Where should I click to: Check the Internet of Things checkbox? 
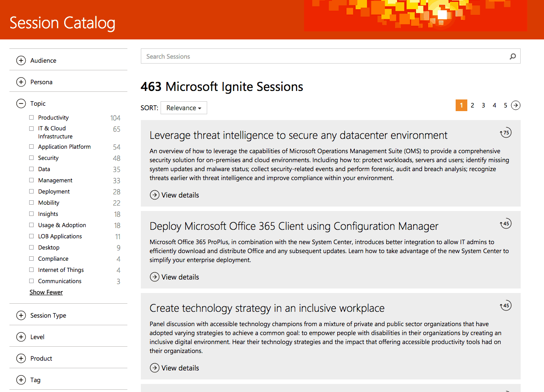(x=31, y=270)
